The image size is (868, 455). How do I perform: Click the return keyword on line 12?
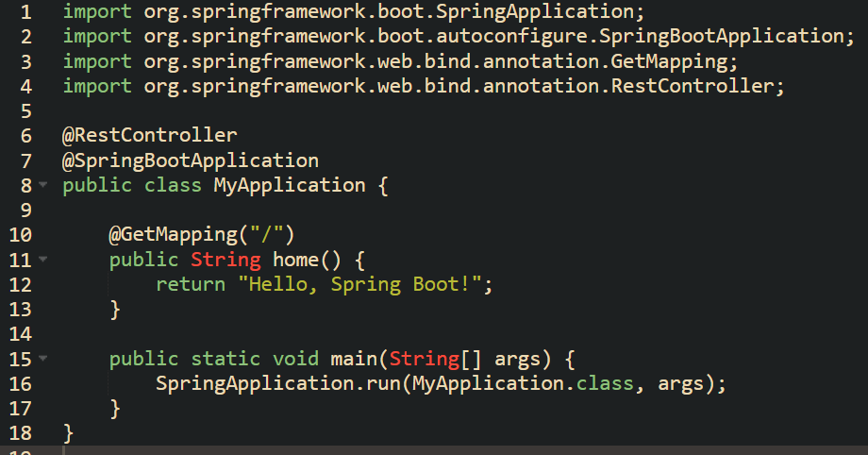(x=191, y=285)
